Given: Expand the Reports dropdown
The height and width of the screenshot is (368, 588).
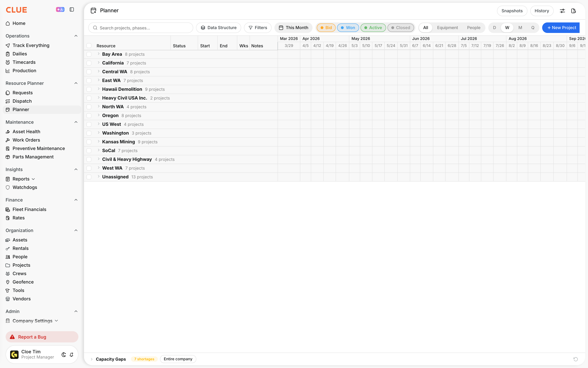Looking at the screenshot, I should (33, 179).
